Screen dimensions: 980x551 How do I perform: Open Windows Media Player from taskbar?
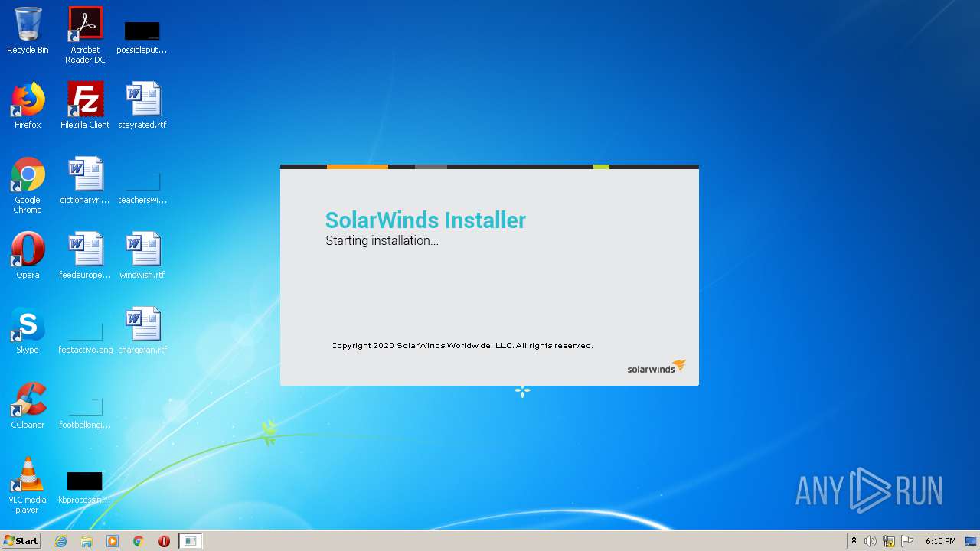pos(113,541)
